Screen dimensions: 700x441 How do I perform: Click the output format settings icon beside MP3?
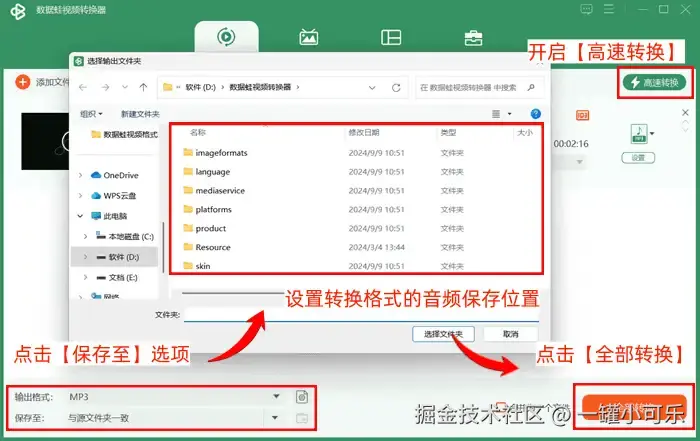coord(302,397)
